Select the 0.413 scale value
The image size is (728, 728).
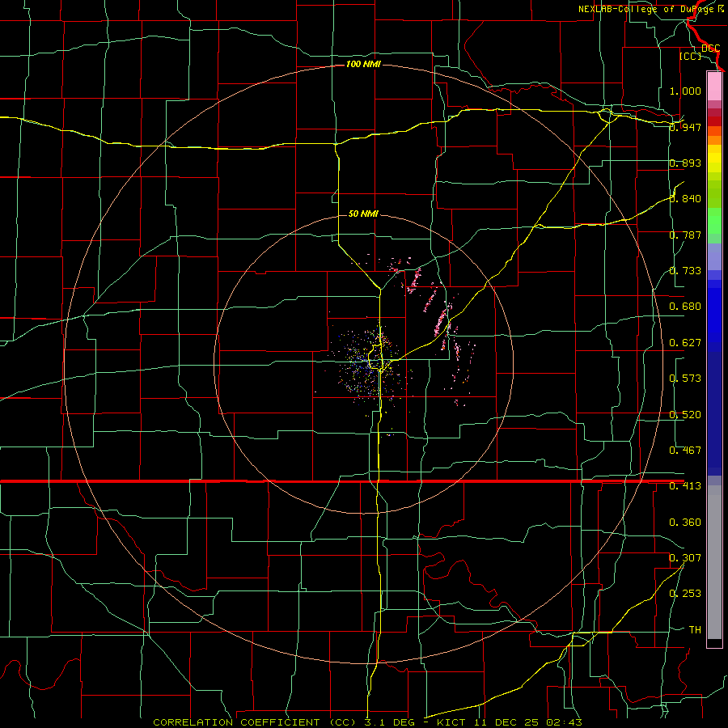pos(685,486)
